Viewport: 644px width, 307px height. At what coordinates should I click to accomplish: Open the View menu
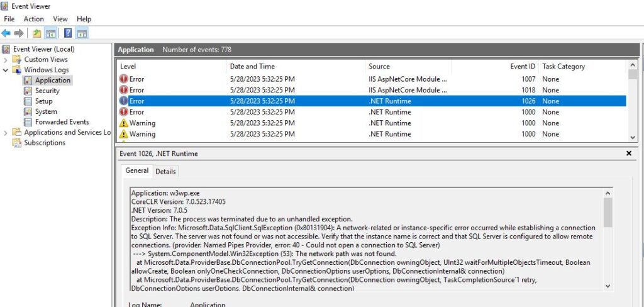click(x=60, y=19)
